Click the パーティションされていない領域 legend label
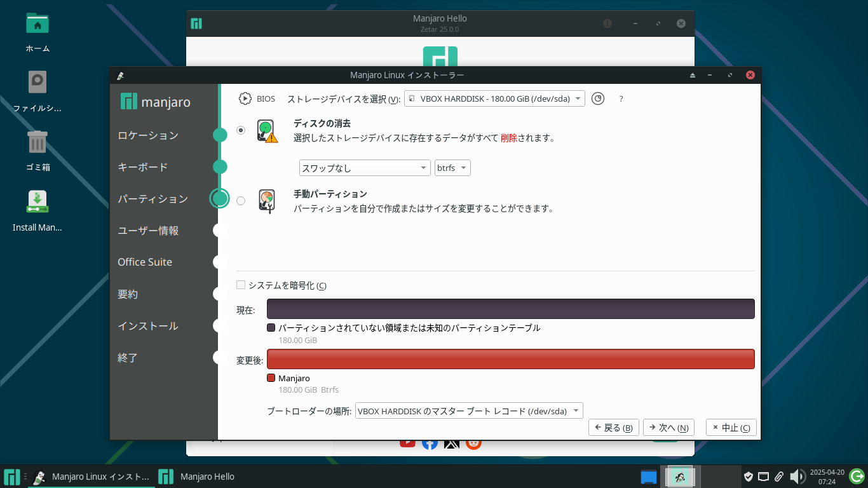868x488 pixels. click(x=409, y=328)
